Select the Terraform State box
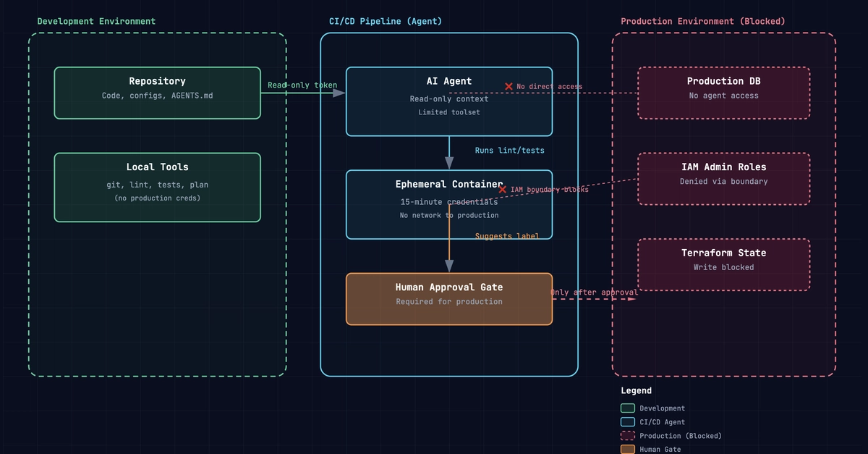This screenshot has width=868, height=454. 724,265
